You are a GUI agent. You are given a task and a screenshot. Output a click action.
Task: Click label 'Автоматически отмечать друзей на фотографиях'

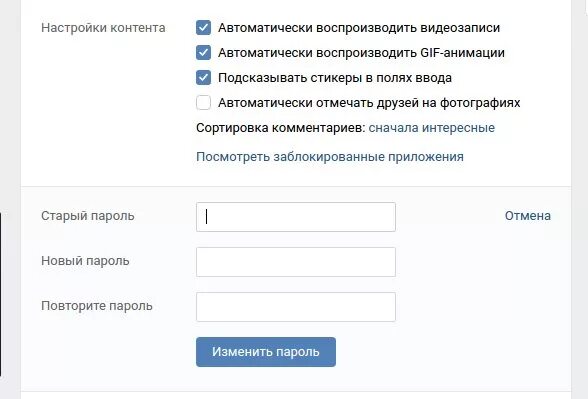pos(369,103)
